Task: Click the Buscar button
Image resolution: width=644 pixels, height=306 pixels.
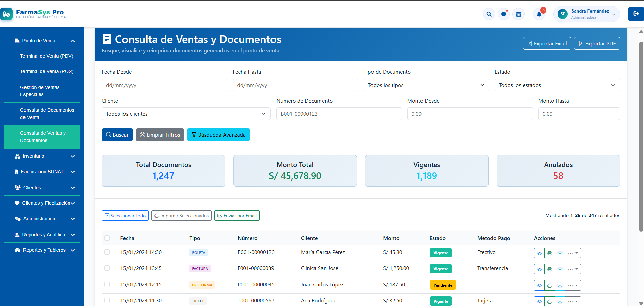Action: click(x=117, y=135)
